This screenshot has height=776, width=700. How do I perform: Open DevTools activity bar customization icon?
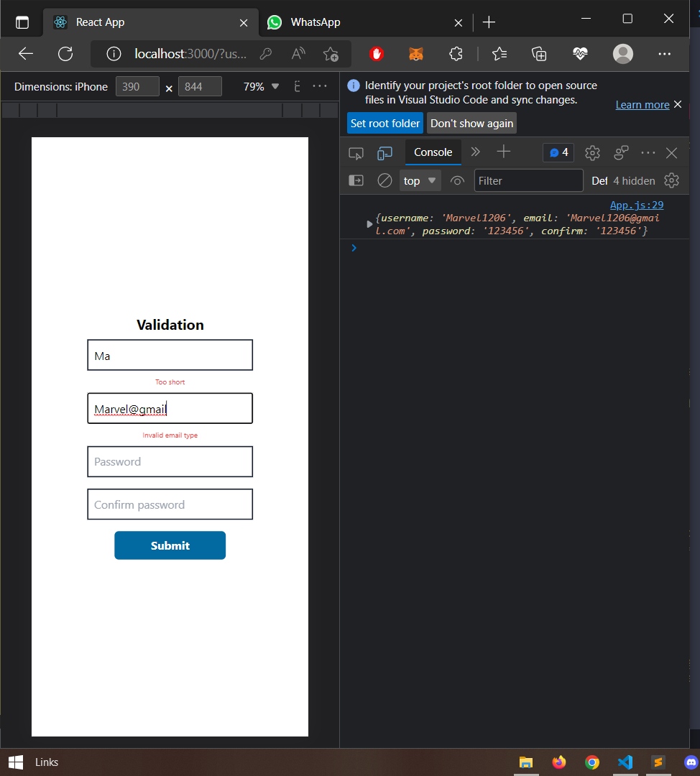(621, 152)
